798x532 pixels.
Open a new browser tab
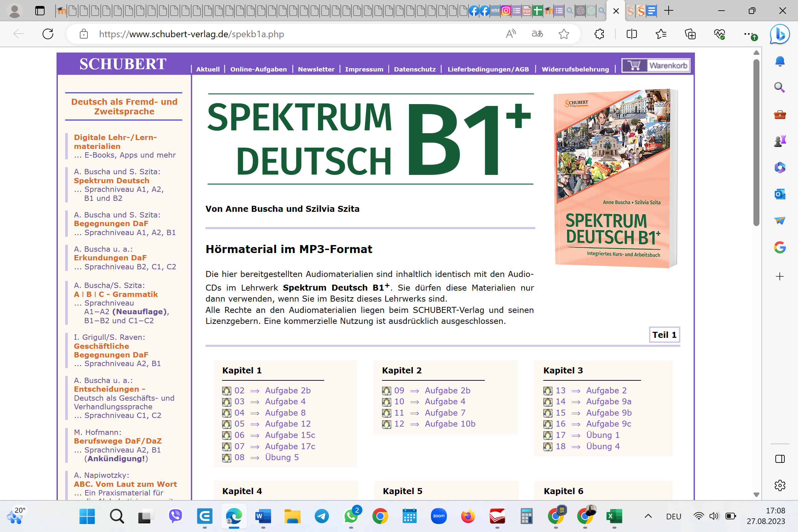[x=668, y=11]
